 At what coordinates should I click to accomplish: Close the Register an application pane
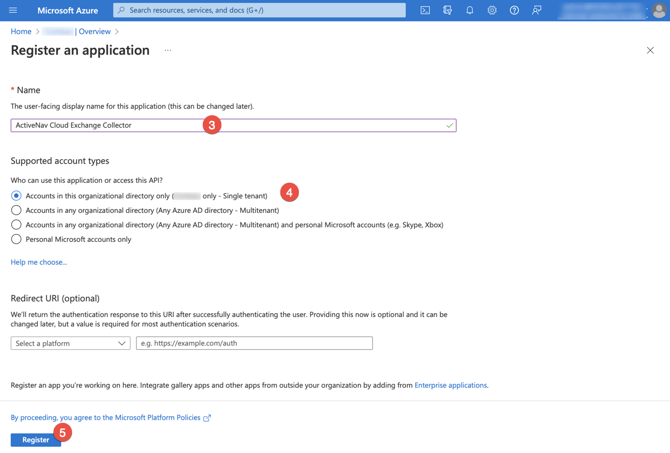(x=650, y=50)
